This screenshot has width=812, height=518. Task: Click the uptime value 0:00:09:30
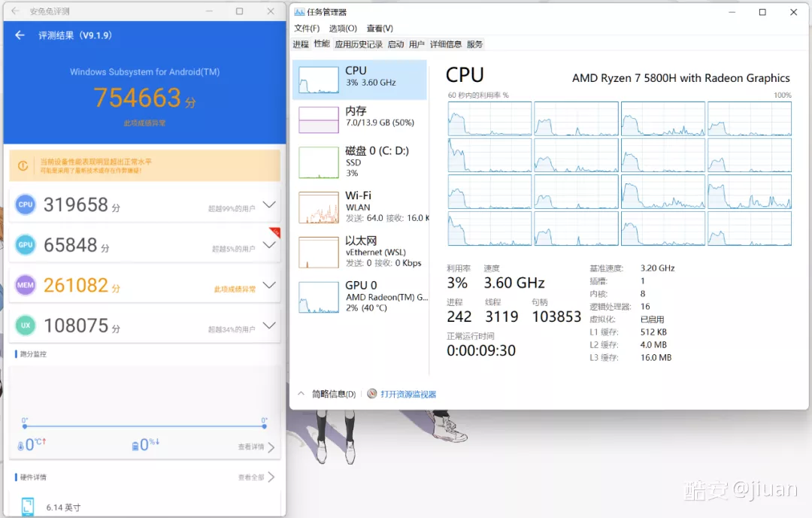(x=481, y=350)
